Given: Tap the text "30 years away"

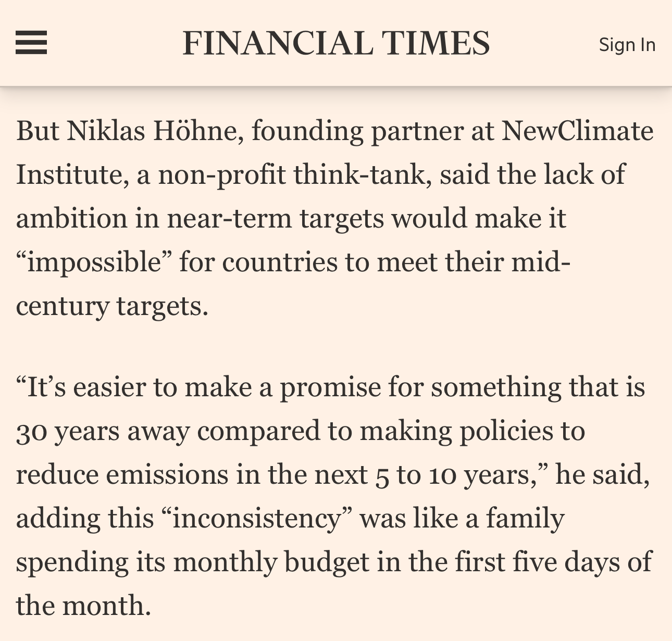Looking at the screenshot, I should (103, 432).
